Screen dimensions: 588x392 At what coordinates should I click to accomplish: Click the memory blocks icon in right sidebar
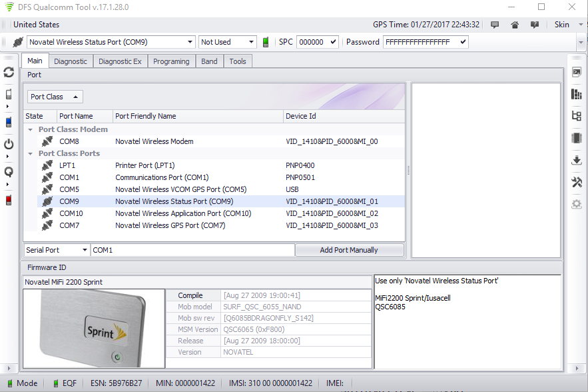click(x=577, y=94)
